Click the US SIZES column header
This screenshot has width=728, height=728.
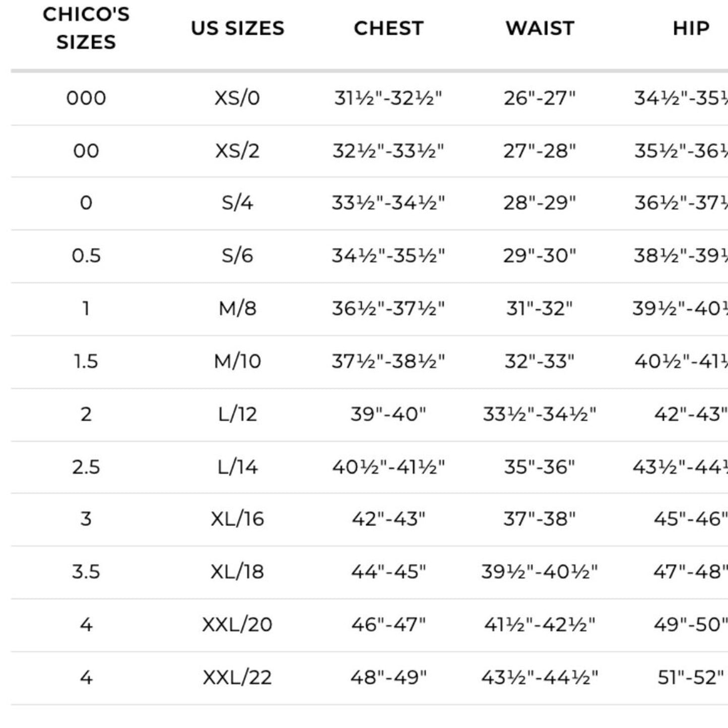coord(237,28)
